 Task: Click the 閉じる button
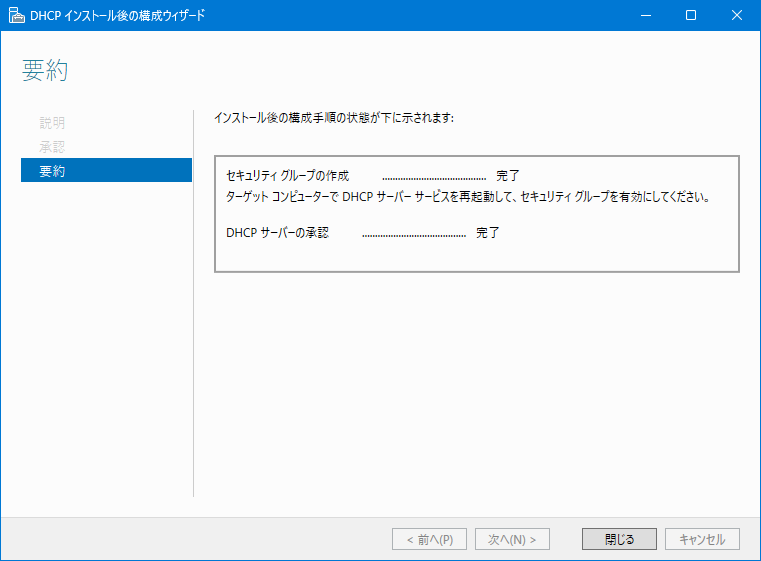coord(619,539)
